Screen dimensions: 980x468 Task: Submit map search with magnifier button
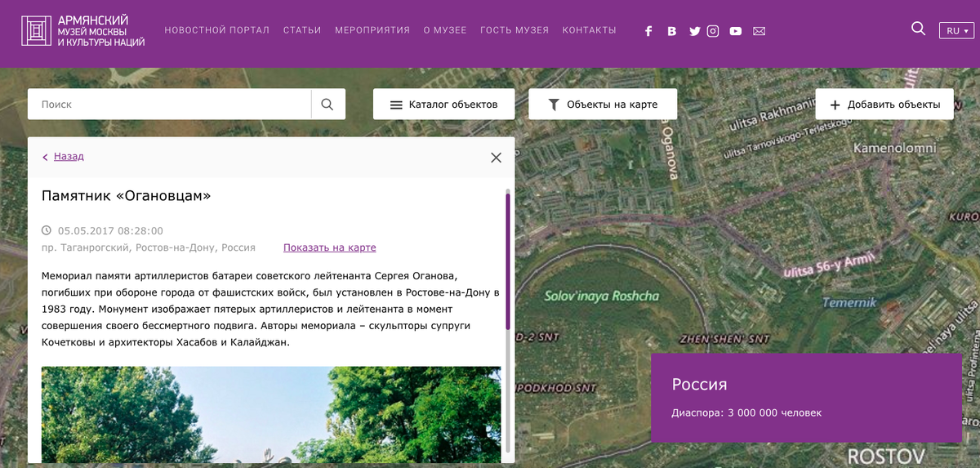coord(328,105)
